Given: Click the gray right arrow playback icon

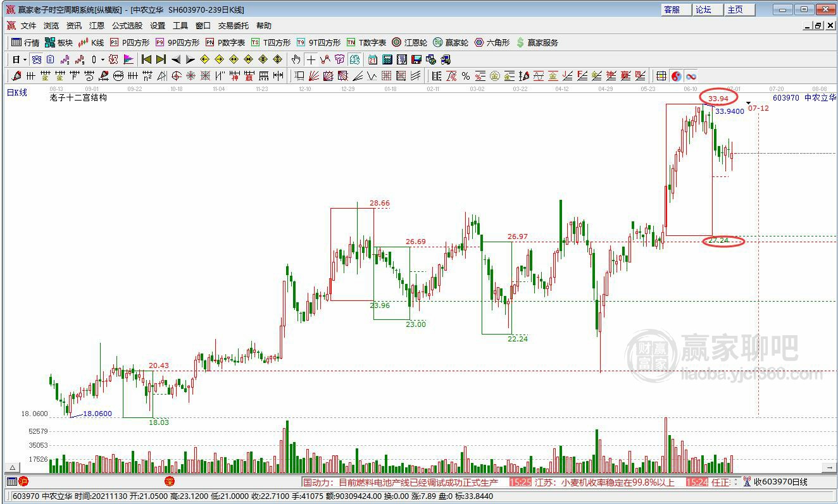Looking at the screenshot, I should (x=191, y=59).
